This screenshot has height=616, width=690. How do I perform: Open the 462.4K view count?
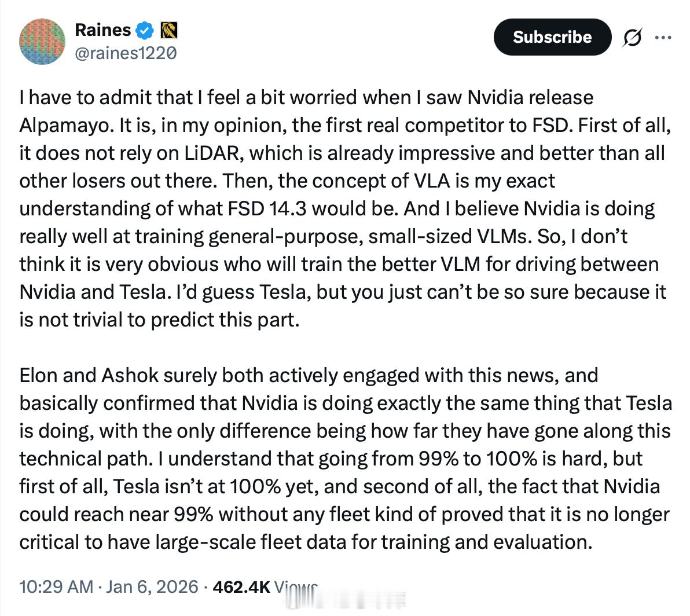241,586
